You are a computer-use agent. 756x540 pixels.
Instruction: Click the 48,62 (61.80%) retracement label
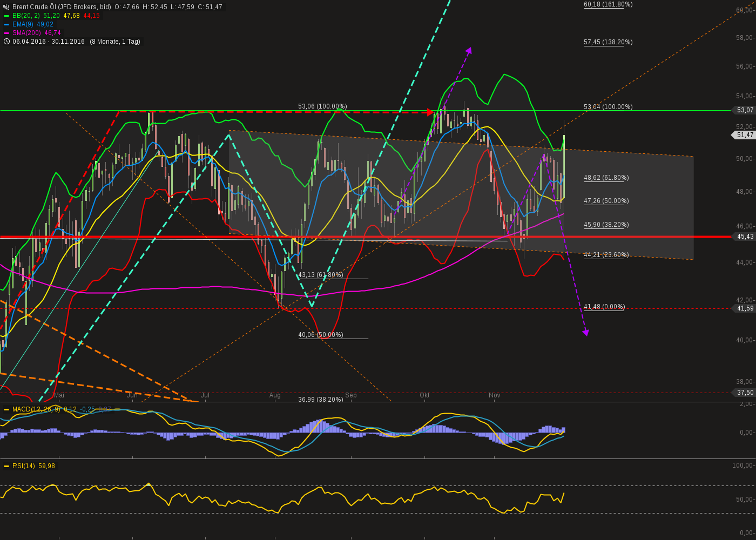[x=606, y=178]
